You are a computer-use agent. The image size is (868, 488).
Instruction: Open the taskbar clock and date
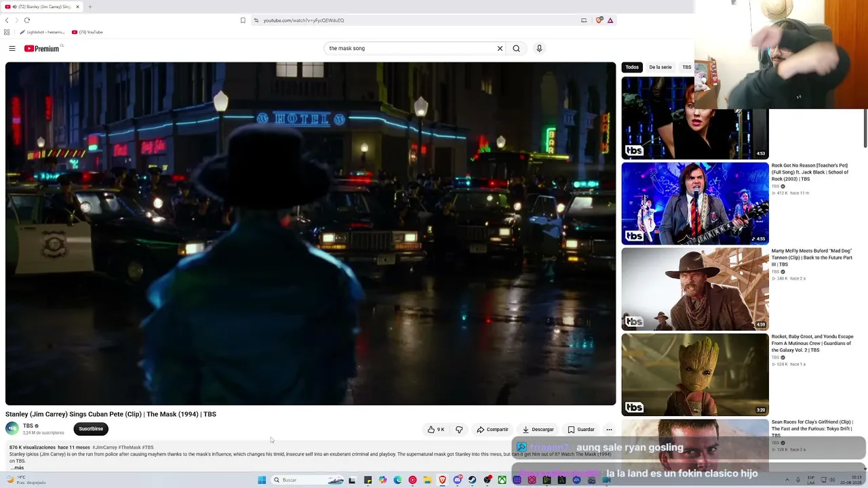click(850, 480)
